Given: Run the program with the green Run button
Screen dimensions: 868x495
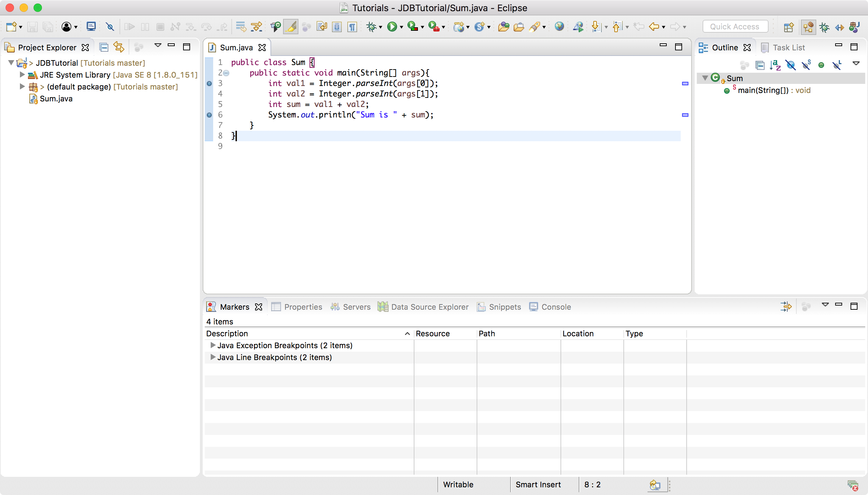Looking at the screenshot, I should coord(392,27).
